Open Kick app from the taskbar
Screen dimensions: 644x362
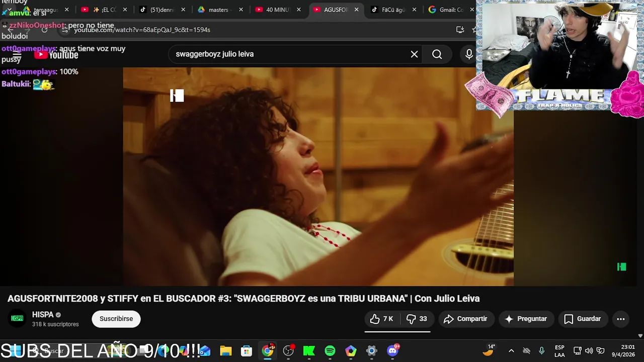tap(309, 351)
